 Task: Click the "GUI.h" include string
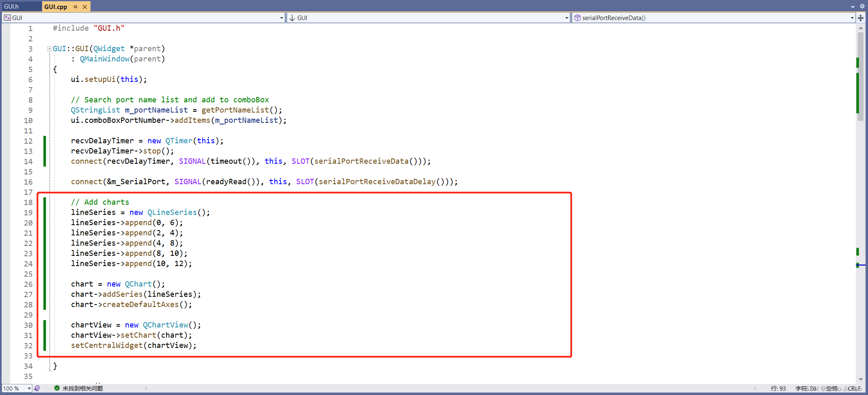tap(109, 28)
